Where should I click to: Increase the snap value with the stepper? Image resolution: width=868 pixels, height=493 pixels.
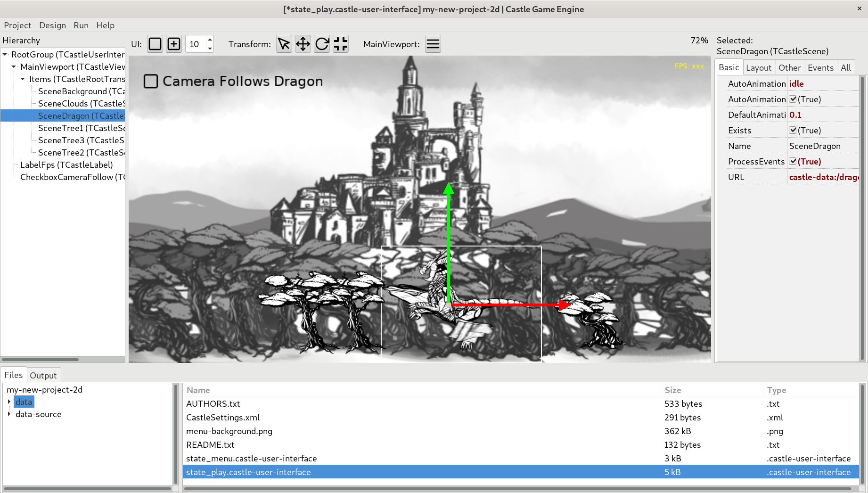[x=209, y=40]
